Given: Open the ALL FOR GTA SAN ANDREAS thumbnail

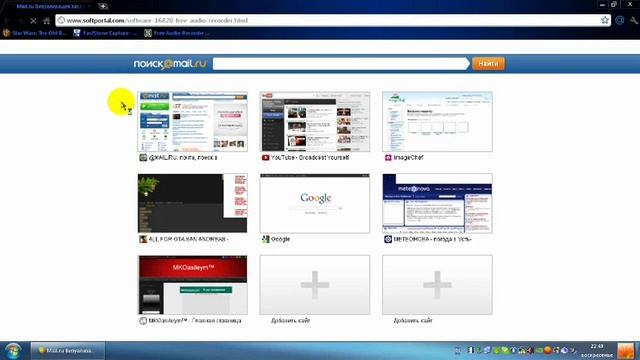Looking at the screenshot, I should click(193, 203).
